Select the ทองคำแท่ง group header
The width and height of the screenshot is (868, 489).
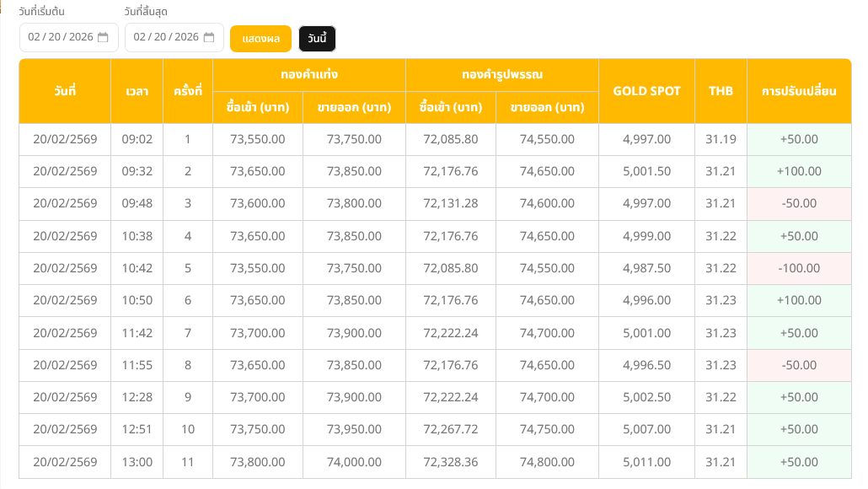click(x=308, y=75)
